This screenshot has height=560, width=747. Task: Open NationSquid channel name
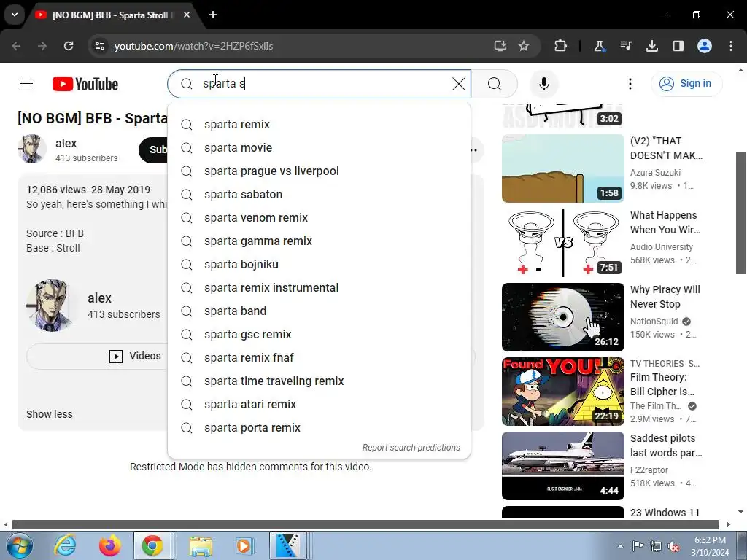[654, 322]
